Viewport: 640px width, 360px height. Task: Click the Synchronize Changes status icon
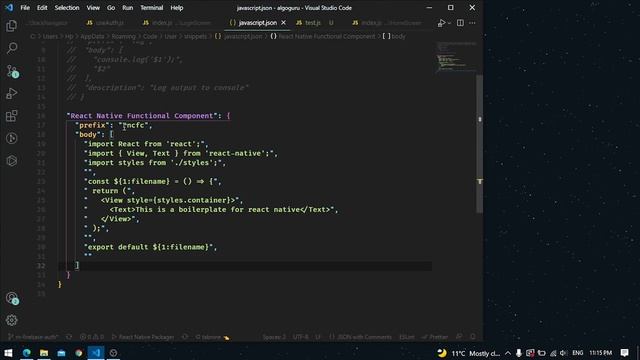click(69, 337)
